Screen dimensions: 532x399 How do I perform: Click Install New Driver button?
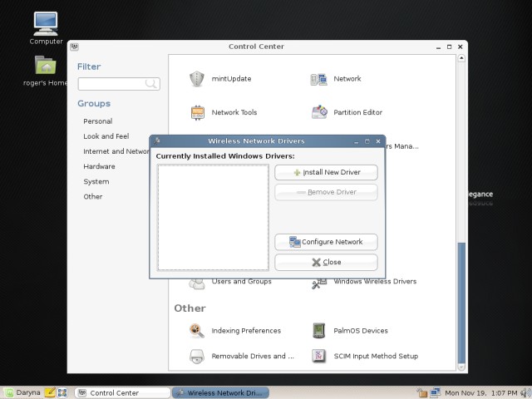coord(326,172)
